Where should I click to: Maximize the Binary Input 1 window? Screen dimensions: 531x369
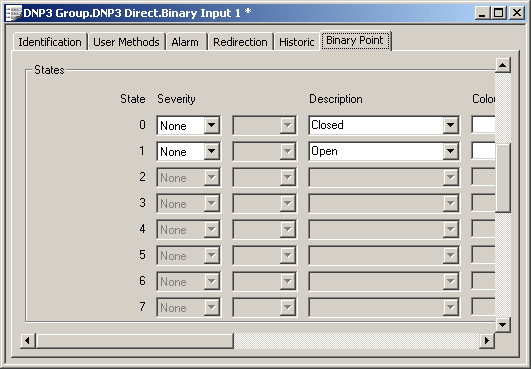(x=498, y=13)
